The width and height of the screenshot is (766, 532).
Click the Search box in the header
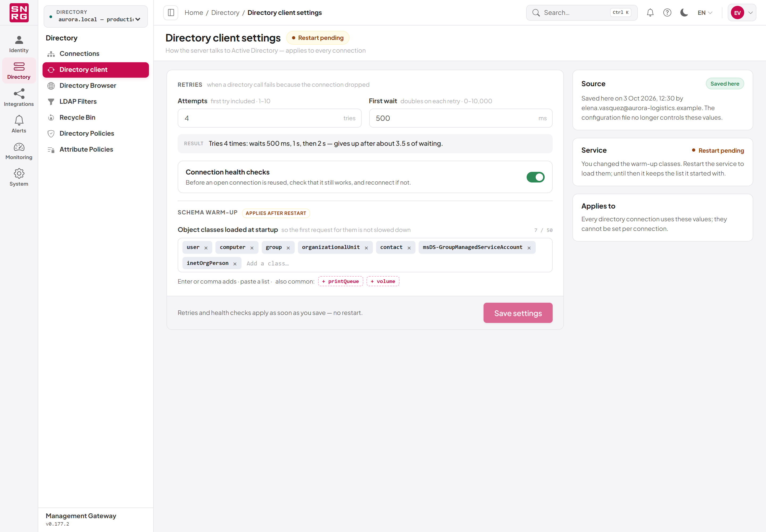coord(581,13)
